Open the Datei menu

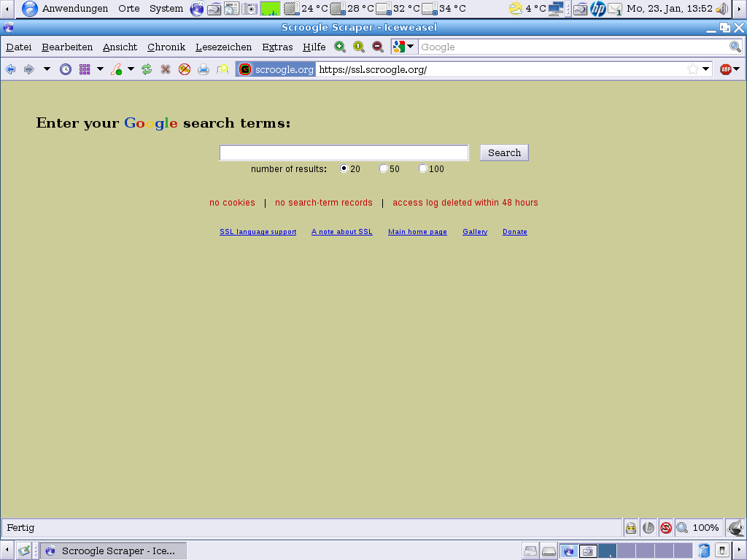point(18,47)
